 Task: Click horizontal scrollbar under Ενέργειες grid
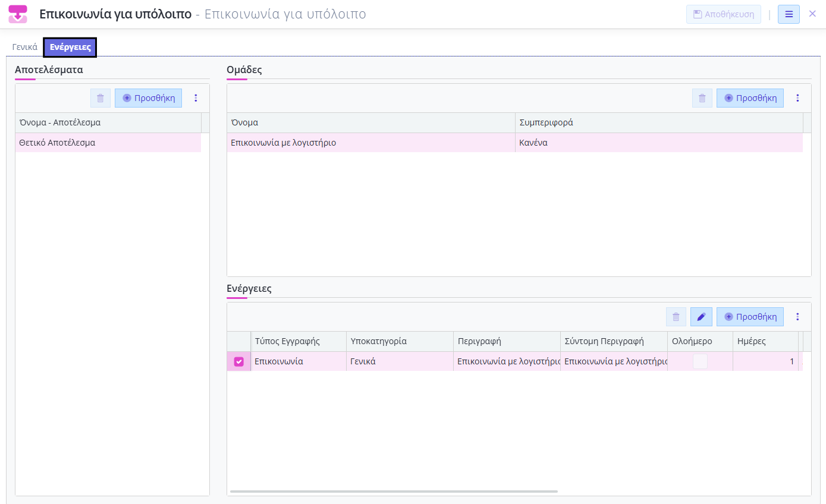coord(394,492)
